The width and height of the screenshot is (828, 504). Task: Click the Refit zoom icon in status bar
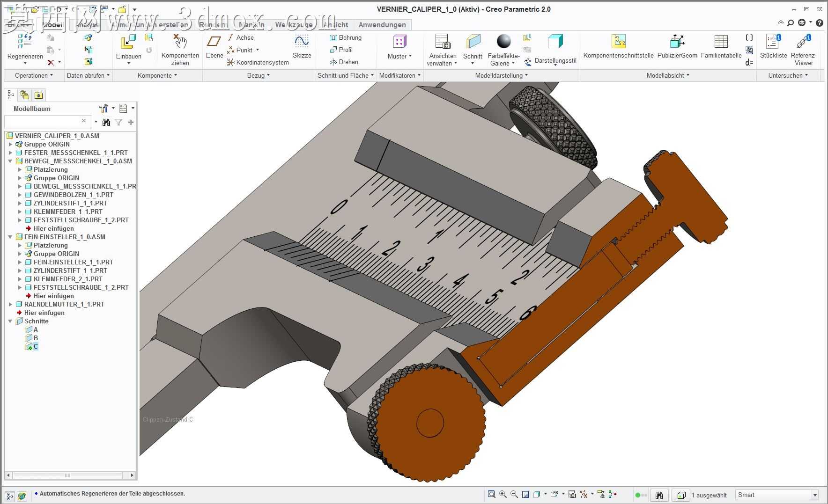coord(491,494)
